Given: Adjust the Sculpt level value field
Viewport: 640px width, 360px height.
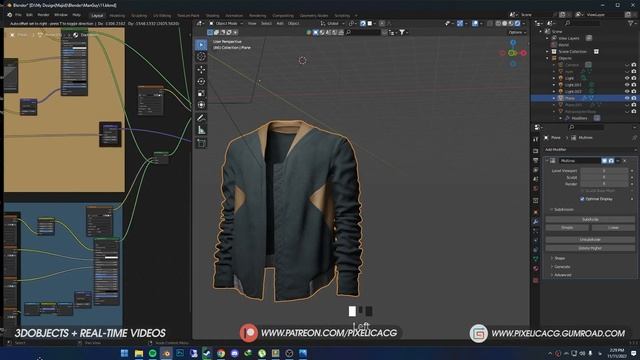Looking at the screenshot, I should pyautogui.click(x=604, y=178).
